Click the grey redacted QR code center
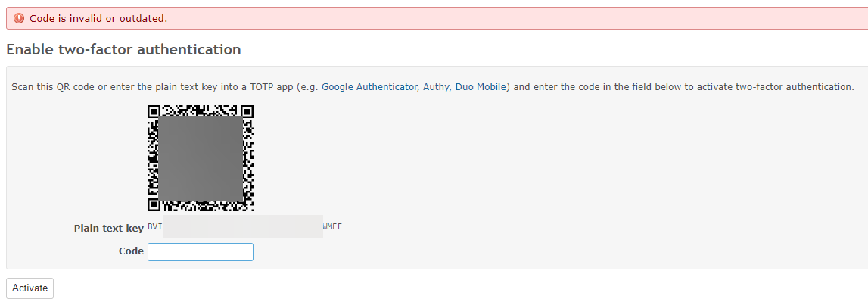Screen dimensions: 868x302 [201, 157]
